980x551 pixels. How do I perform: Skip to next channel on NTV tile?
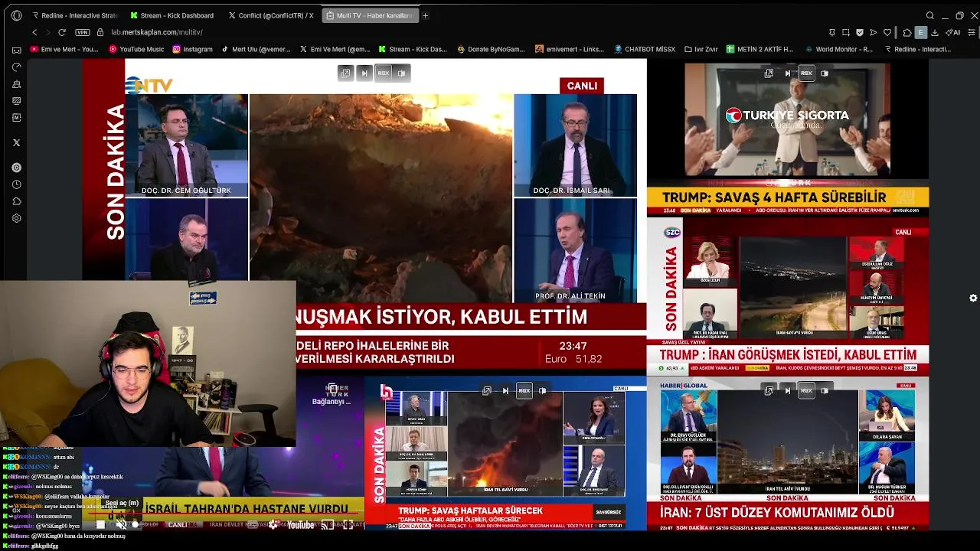pyautogui.click(x=364, y=73)
